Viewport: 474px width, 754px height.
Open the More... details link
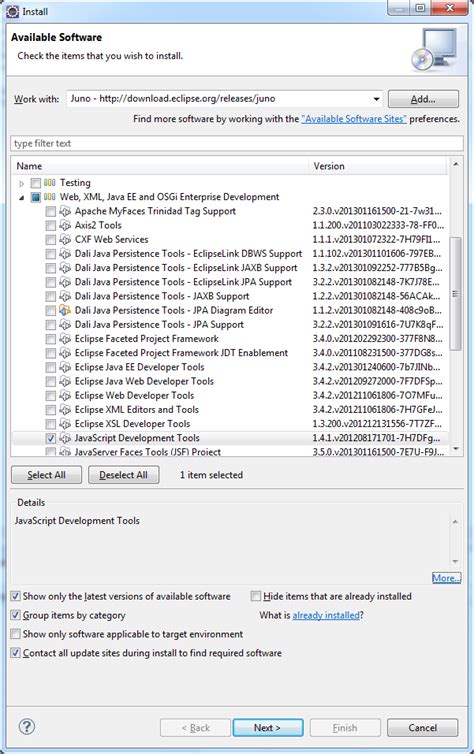click(446, 578)
